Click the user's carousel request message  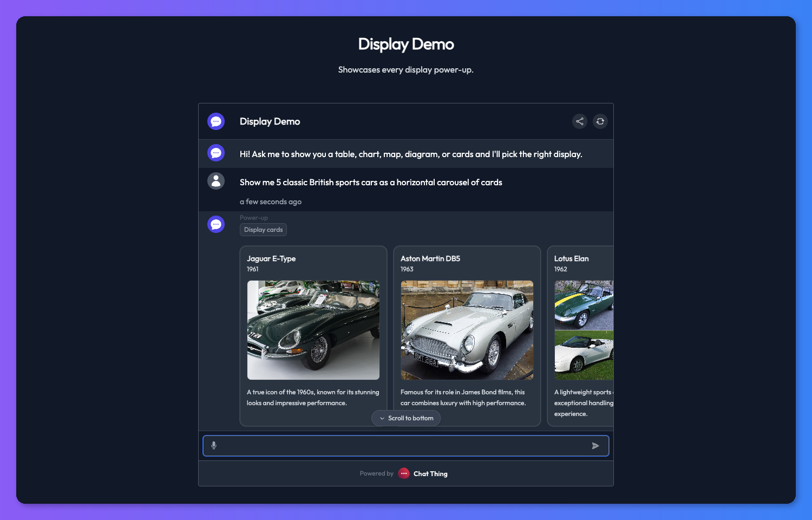(x=371, y=182)
